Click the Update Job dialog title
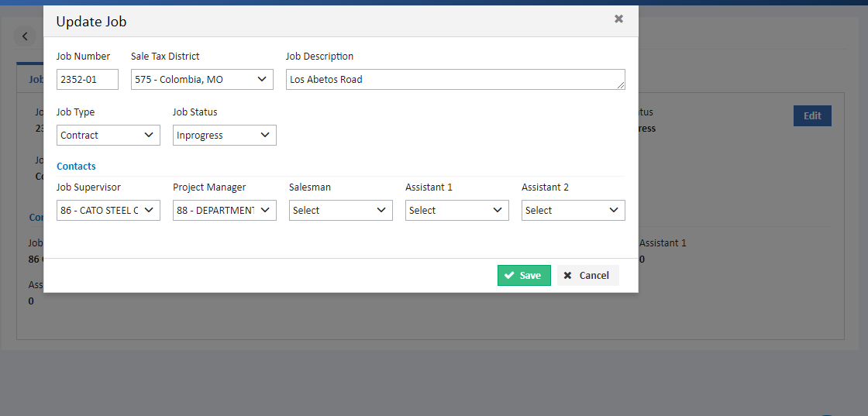Screen dimensions: 868x416 91,22
